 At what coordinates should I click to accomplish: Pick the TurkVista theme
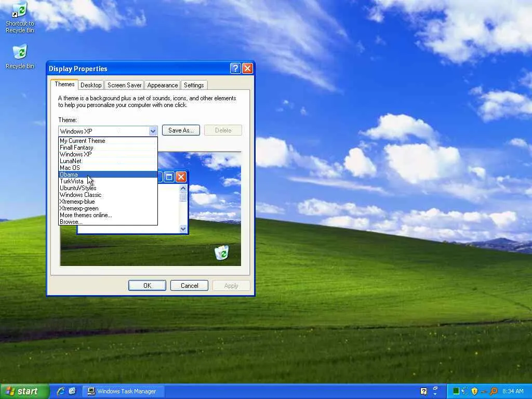[108, 181]
